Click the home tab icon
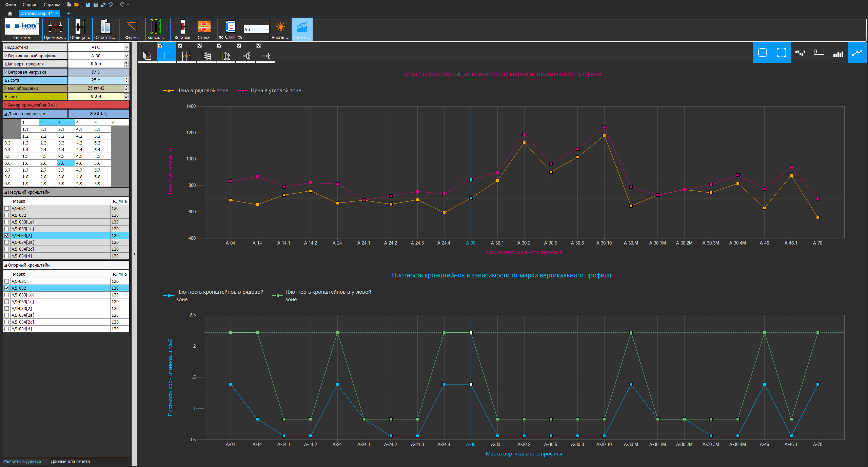868x467 pixels. pyautogui.click(x=10, y=13)
